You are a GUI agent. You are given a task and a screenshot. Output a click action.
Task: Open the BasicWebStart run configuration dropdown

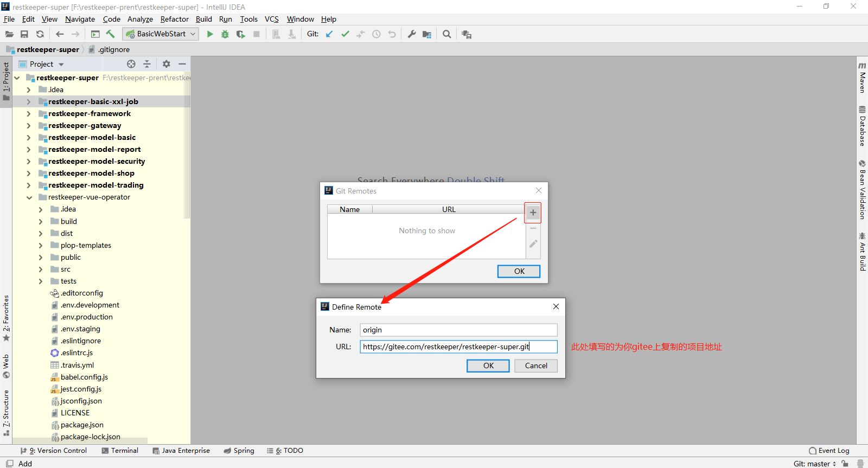161,34
